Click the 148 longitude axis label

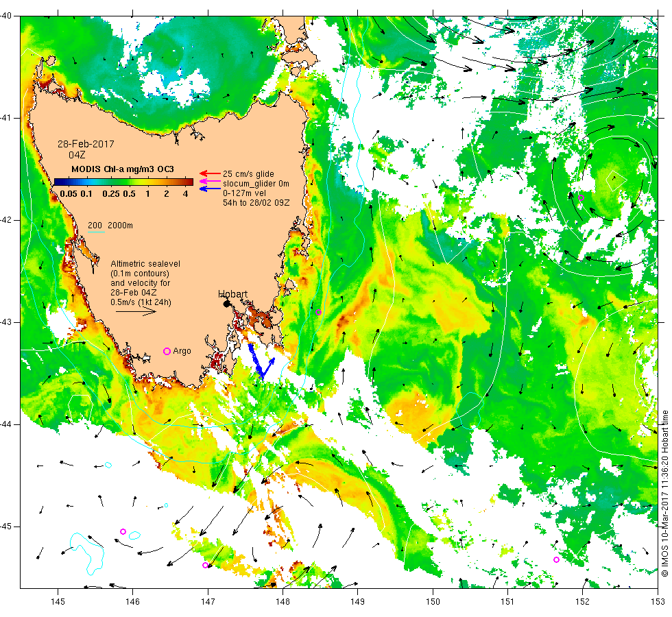283,602
